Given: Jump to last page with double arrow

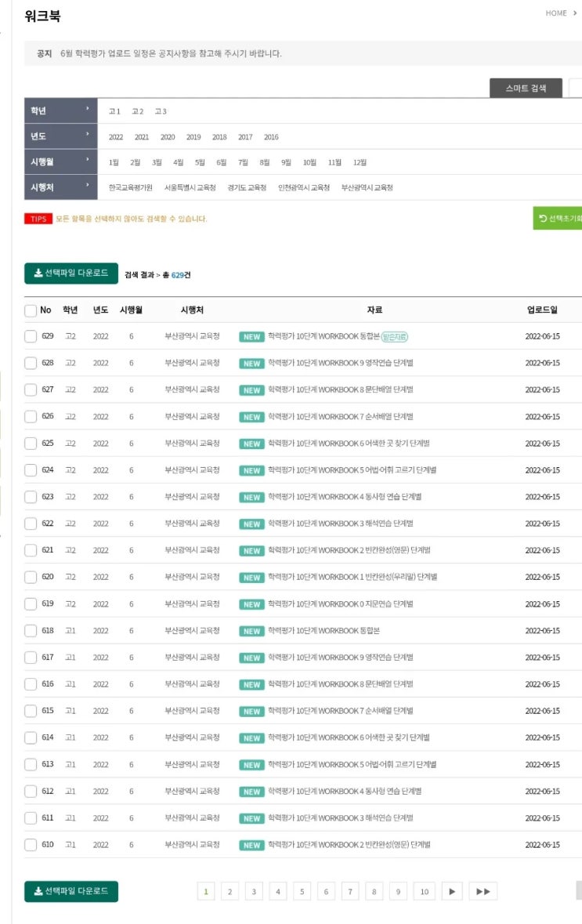Looking at the screenshot, I should click(x=483, y=892).
